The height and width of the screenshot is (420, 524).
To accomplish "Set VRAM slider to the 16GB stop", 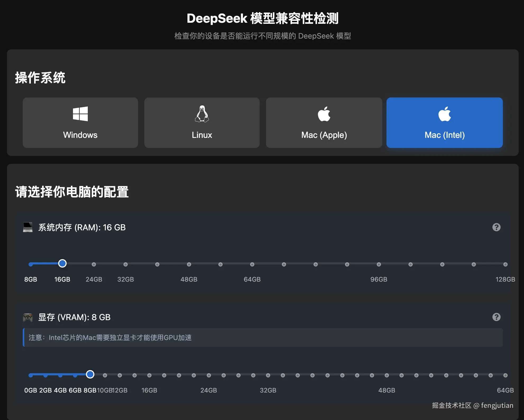I will pos(149,375).
